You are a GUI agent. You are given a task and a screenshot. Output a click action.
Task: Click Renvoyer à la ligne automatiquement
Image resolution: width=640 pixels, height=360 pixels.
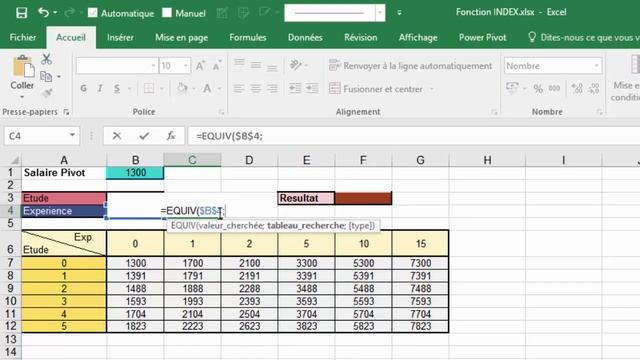[x=410, y=66]
